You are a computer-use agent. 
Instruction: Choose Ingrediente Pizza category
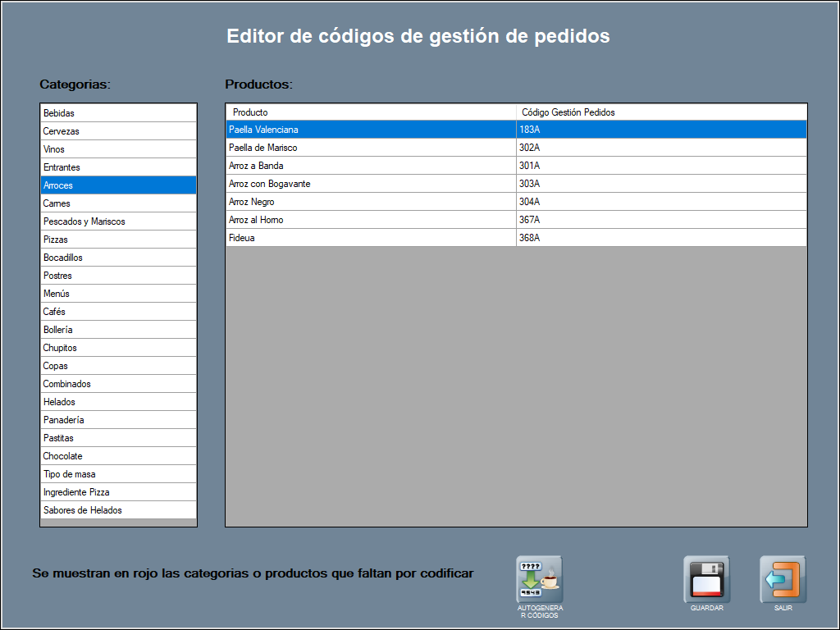118,492
